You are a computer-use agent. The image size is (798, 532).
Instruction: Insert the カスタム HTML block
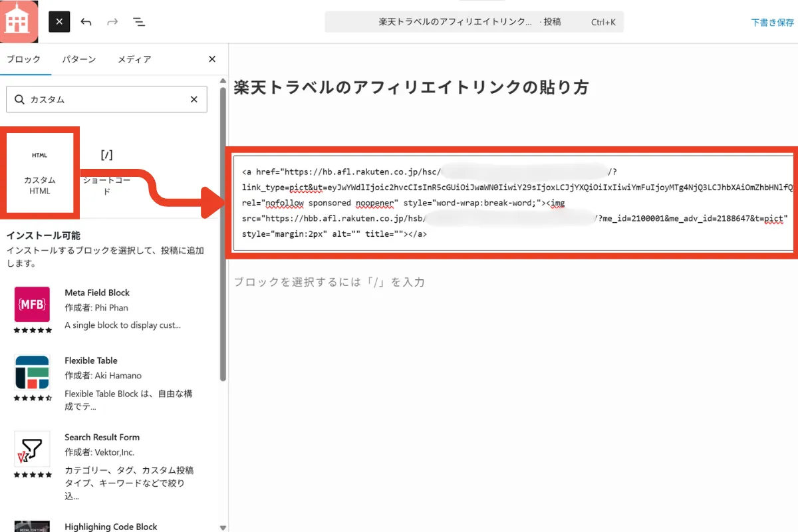pyautogui.click(x=40, y=172)
